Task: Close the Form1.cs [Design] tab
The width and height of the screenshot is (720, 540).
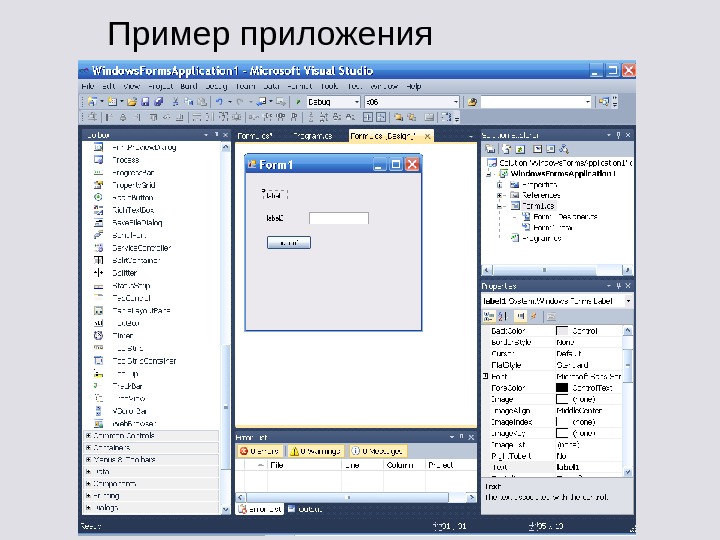Action: tap(428, 136)
